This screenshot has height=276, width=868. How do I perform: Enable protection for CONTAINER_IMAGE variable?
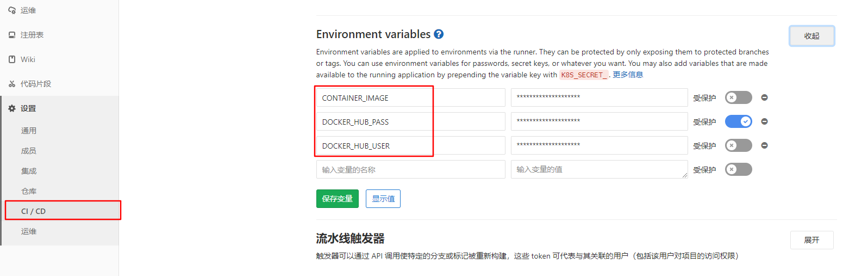[x=738, y=97]
